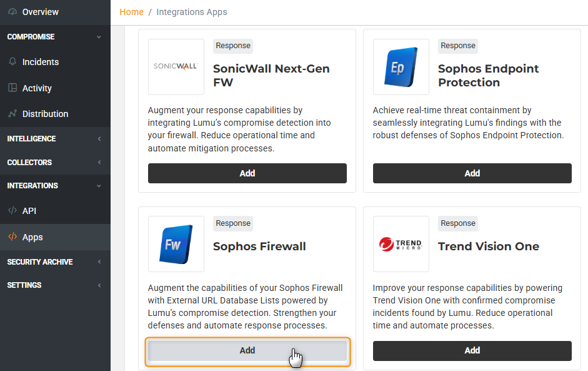This screenshot has width=588, height=371.
Task: Expand the Settings sidebar section
Action: tap(99, 285)
